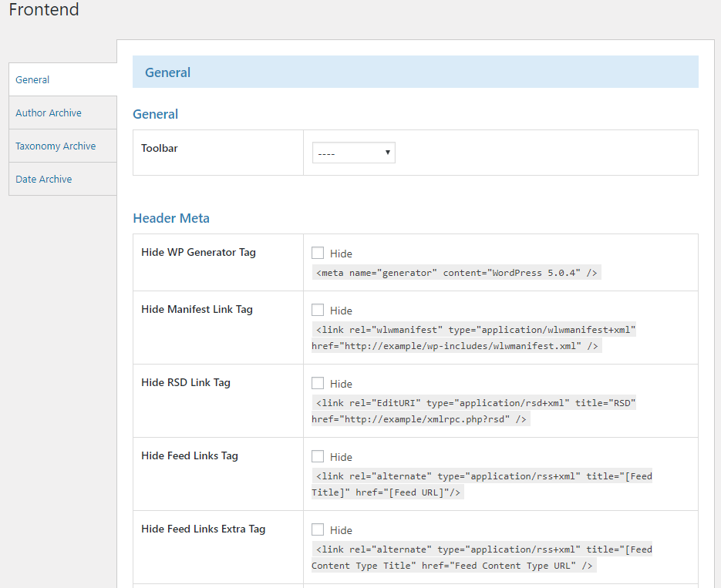Screen dimensions: 721x588
Task: Click the Hide RSD Link Tag label
Action: (x=185, y=382)
